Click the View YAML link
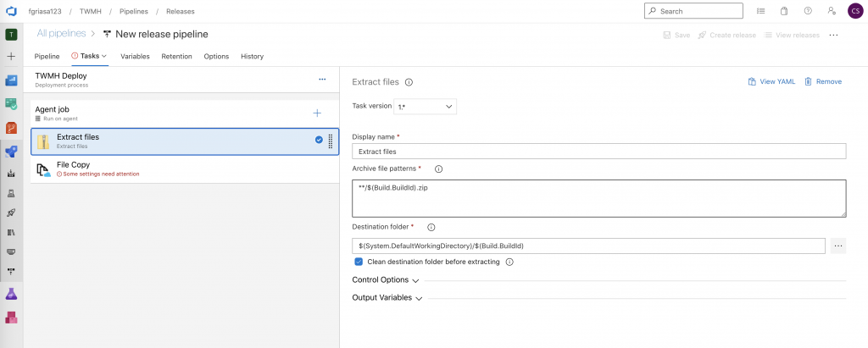The image size is (868, 348). pos(771,81)
